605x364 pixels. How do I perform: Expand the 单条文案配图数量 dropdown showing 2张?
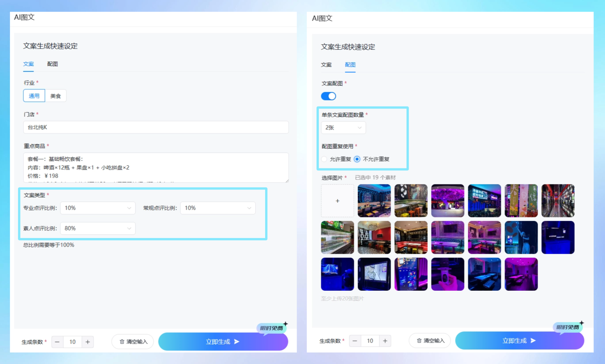[x=343, y=128]
